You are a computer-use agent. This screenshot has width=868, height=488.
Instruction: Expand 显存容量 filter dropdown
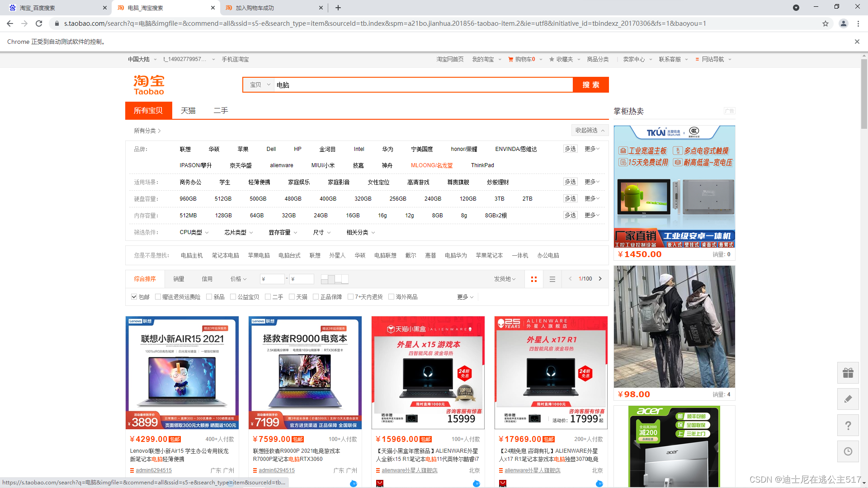point(283,232)
